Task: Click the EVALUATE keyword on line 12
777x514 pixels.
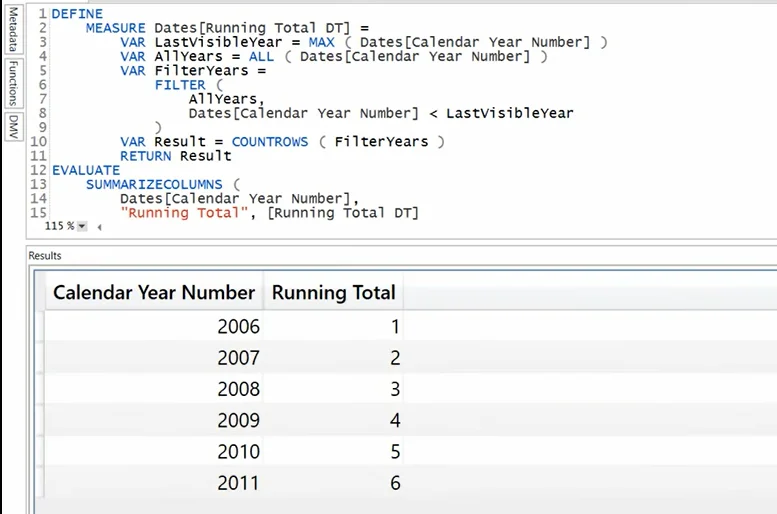Action: [x=86, y=171]
